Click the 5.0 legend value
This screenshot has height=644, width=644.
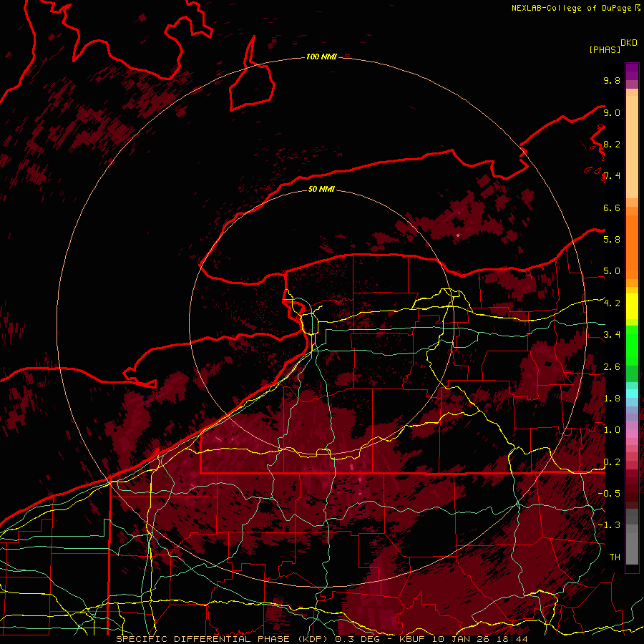point(612,271)
